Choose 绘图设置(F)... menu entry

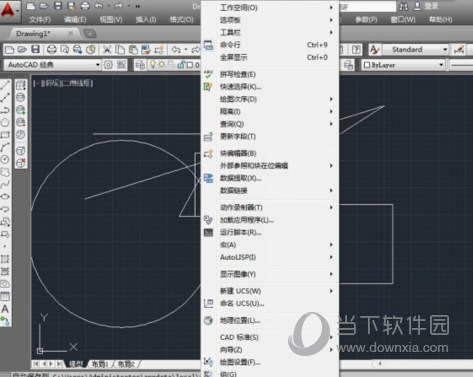coord(270,362)
